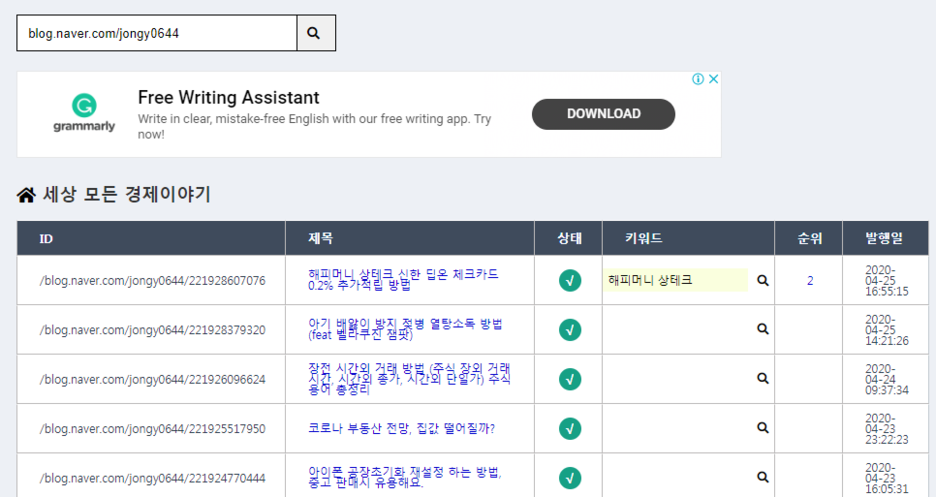This screenshot has width=936, height=497.
Task: Click the 발행일 column header
Action: 884,238
